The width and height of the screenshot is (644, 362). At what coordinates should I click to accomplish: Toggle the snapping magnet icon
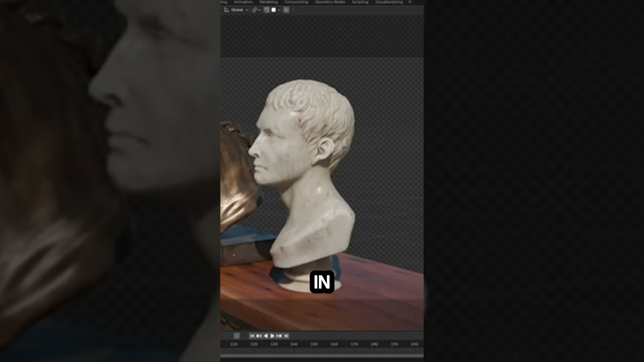(x=267, y=10)
